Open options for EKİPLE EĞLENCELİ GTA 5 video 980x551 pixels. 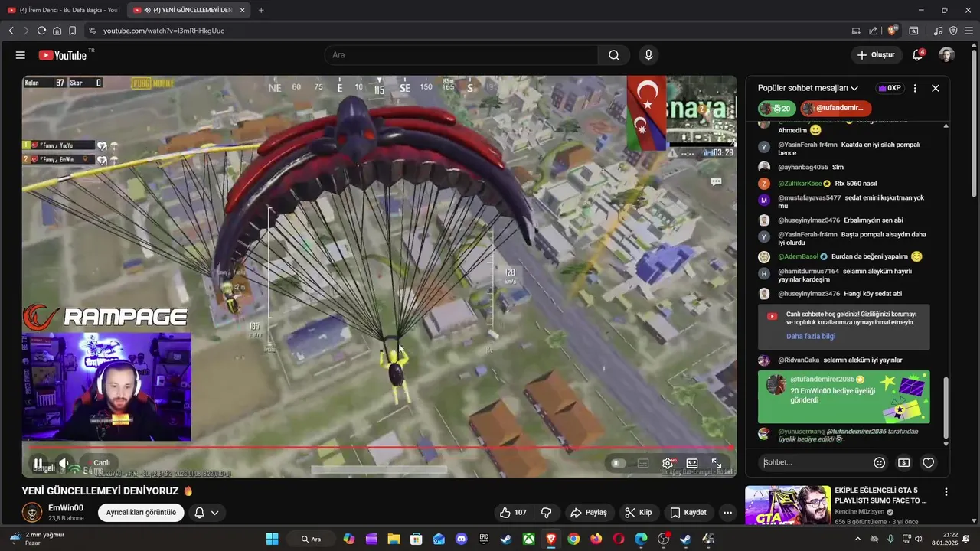946,492
